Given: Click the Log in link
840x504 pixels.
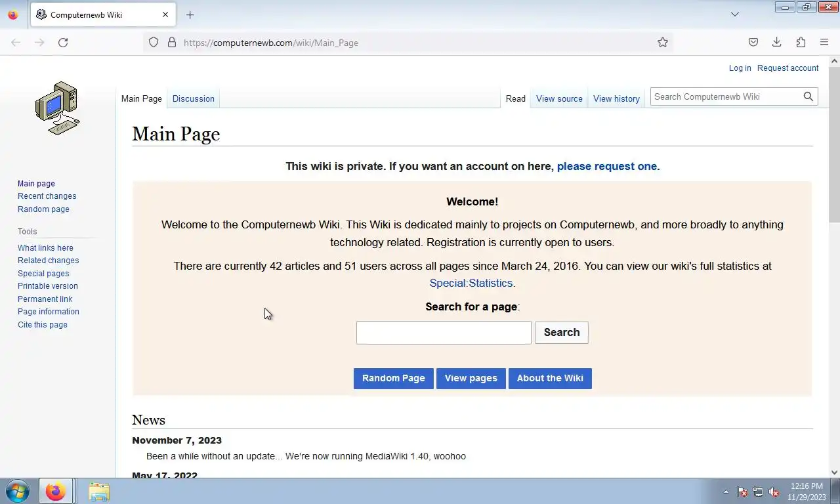Looking at the screenshot, I should pos(740,68).
